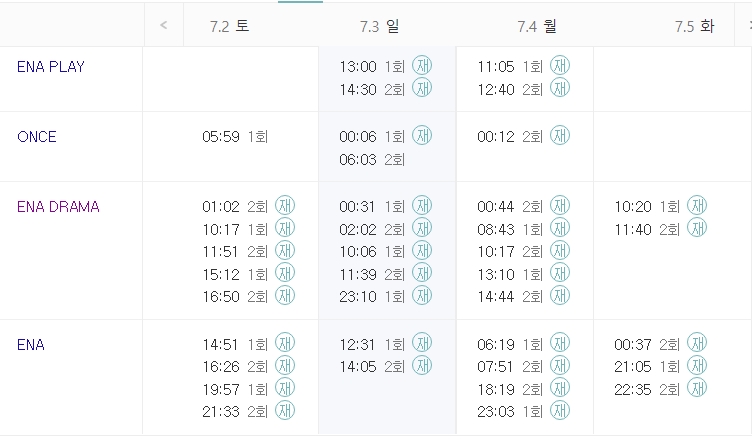Click rerun icon beside ENA 19:57
This screenshot has width=752, height=439.
(x=285, y=388)
